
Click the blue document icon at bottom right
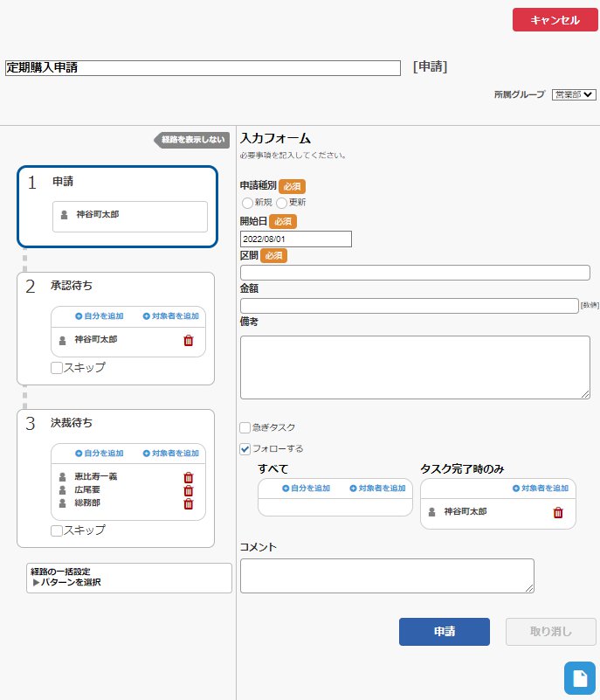pos(578,676)
